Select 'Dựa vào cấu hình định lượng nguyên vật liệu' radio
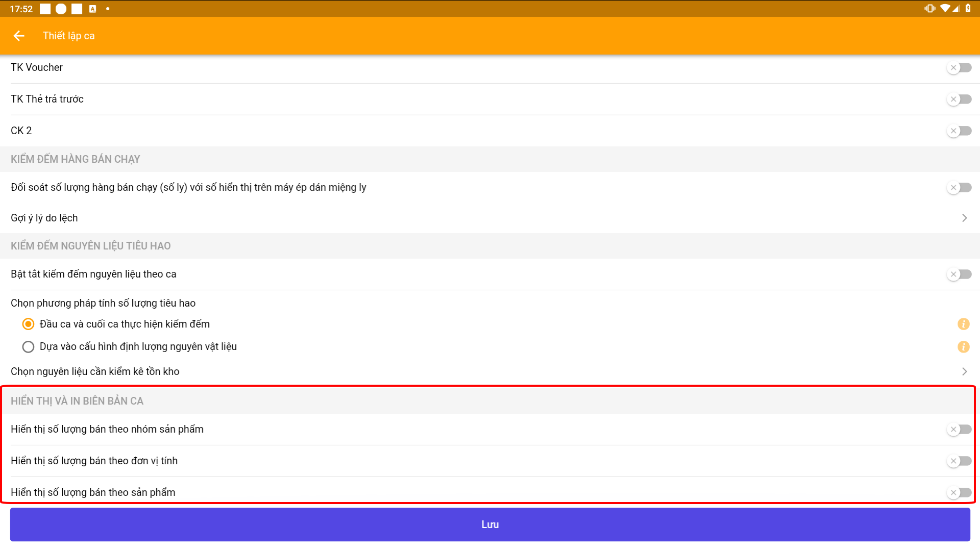 tap(28, 347)
